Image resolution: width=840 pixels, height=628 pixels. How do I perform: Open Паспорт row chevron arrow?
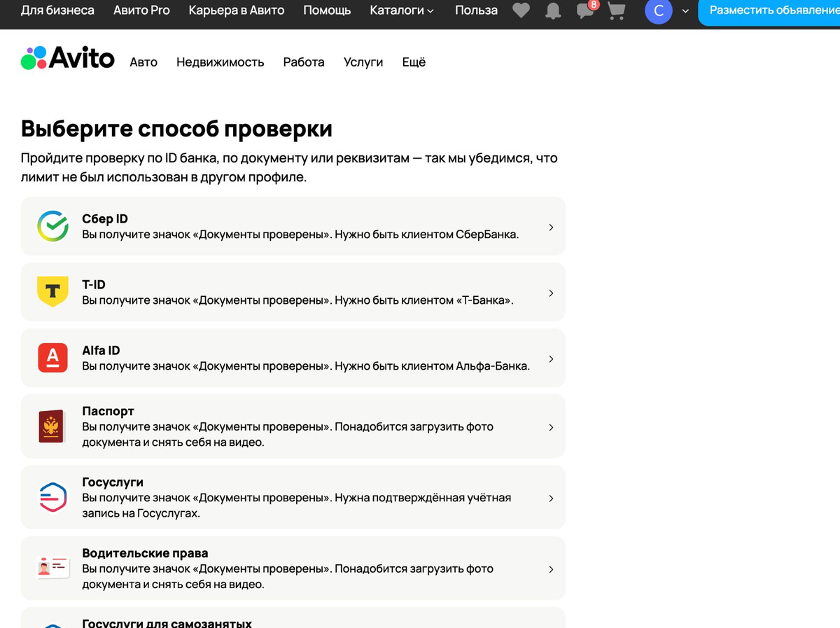click(552, 427)
